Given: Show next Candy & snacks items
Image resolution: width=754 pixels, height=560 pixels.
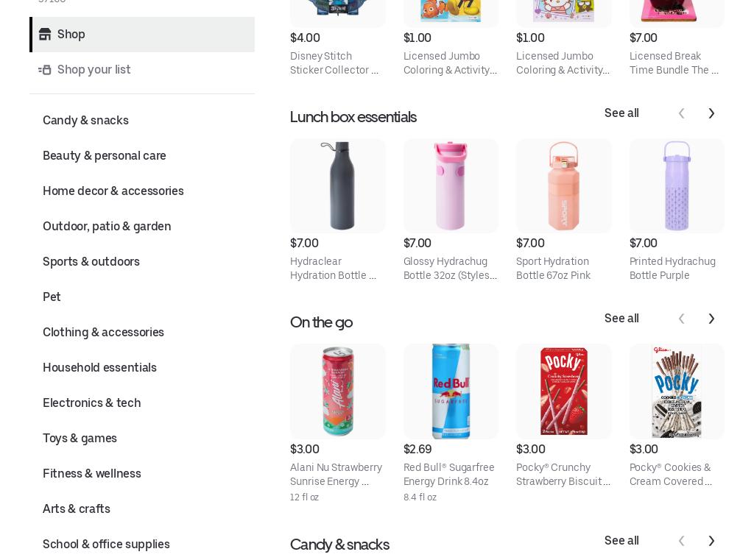Looking at the screenshot, I should [x=711, y=541].
